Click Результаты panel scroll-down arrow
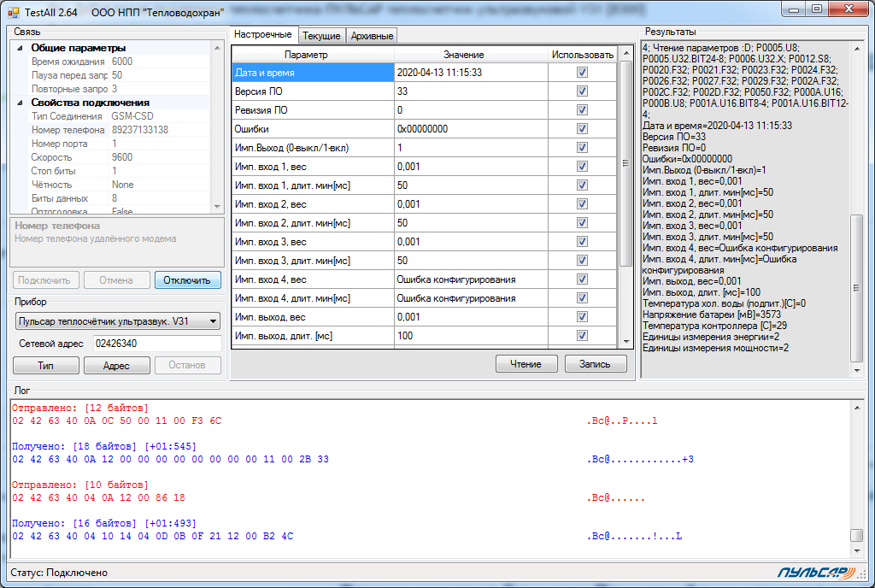The image size is (875, 588). 856,371
